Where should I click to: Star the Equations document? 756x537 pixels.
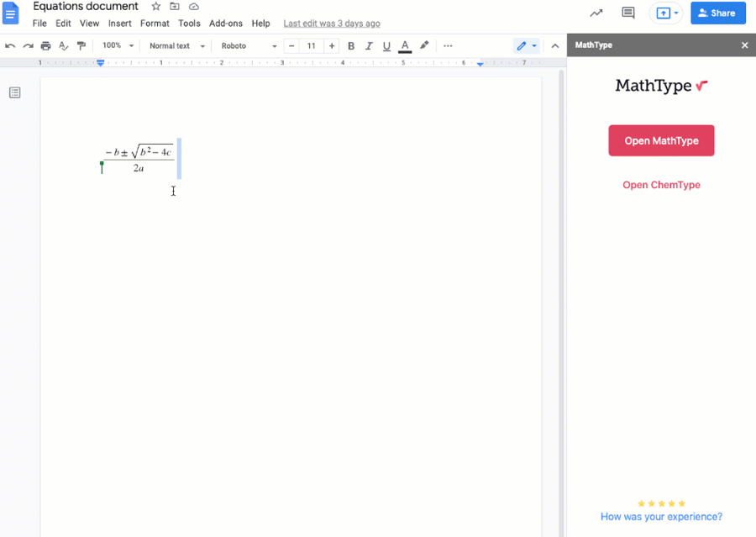155,7
